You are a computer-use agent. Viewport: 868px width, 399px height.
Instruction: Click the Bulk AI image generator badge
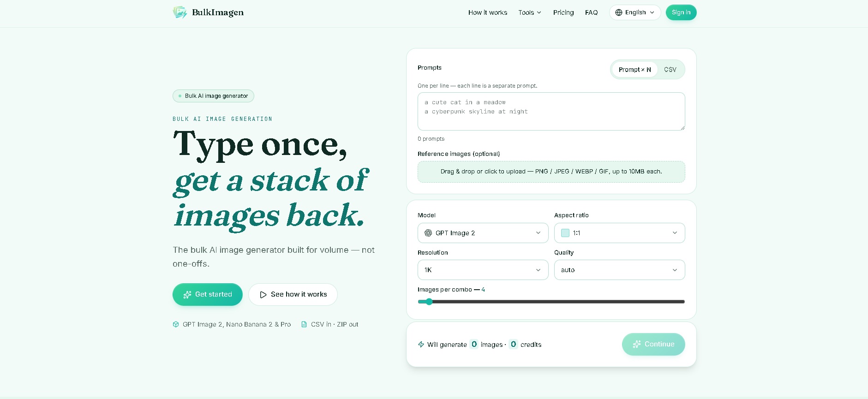pos(213,96)
